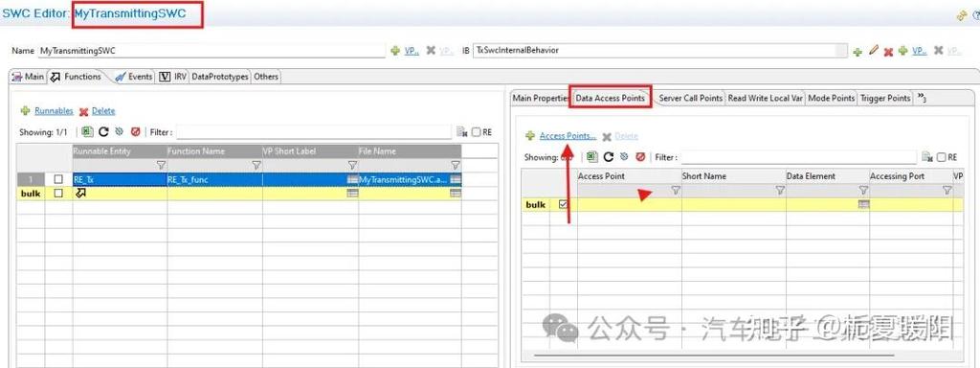Export access points table to Excel icon
Viewport: 980px width, 368px height.
coord(592,157)
